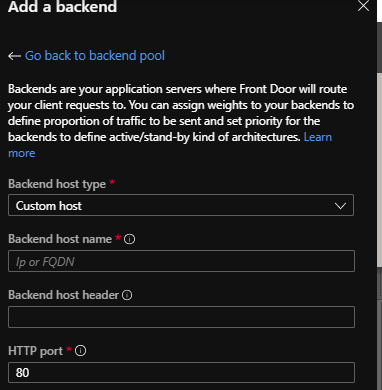Expand the Custom host chevron arrow
The width and height of the screenshot is (382, 390).
(x=340, y=206)
